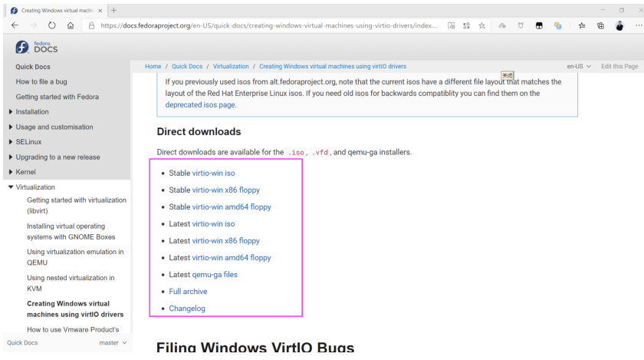The image size is (644, 360).
Task: View site info via the padlock icon
Action: pyautogui.click(x=91, y=25)
